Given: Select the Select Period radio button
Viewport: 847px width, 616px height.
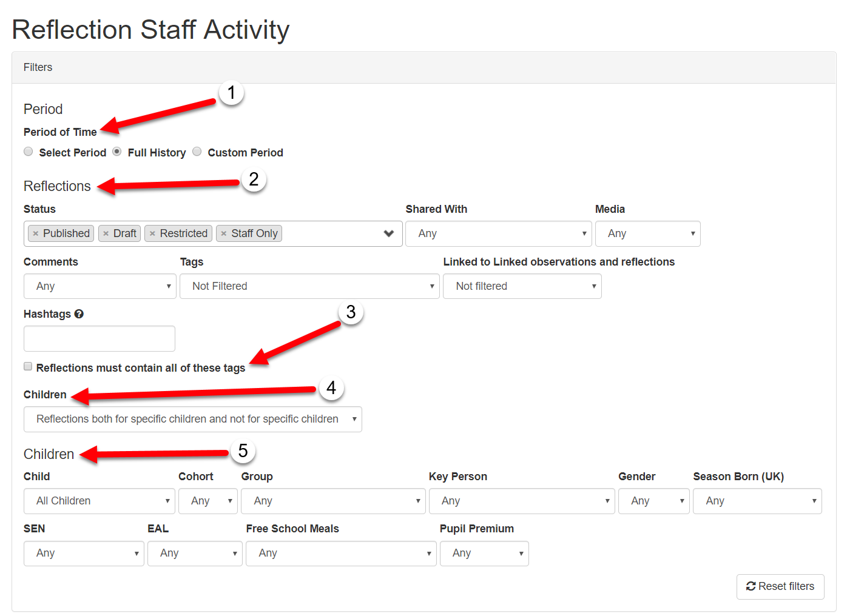Looking at the screenshot, I should pos(29,152).
